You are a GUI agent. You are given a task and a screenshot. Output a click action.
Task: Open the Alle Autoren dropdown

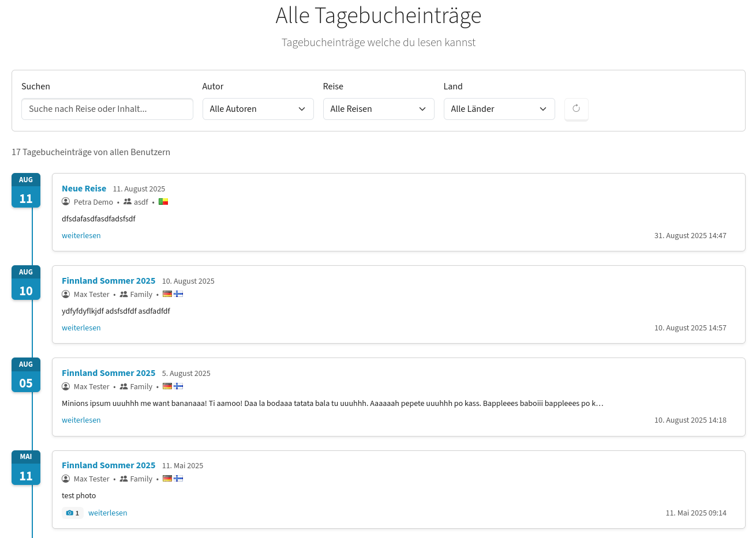(x=258, y=109)
